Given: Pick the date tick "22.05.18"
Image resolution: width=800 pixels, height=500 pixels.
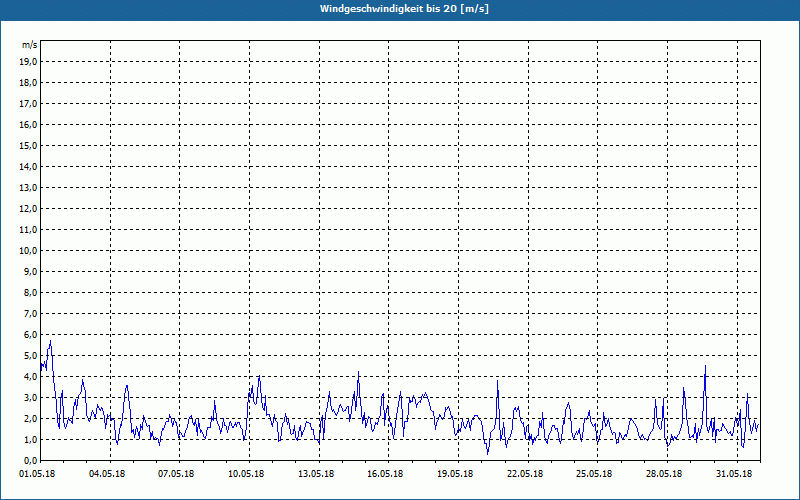Looking at the screenshot, I should (525, 474).
